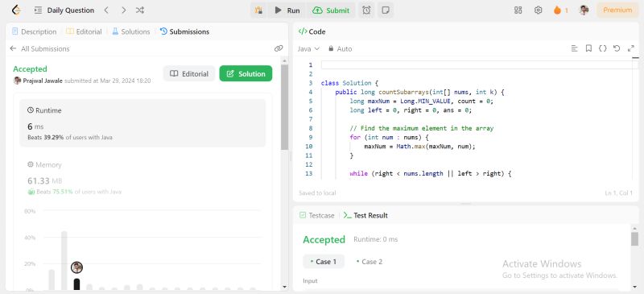
Task: Click the tallest 40% bar in the runtime chart
Action: click(x=64, y=261)
